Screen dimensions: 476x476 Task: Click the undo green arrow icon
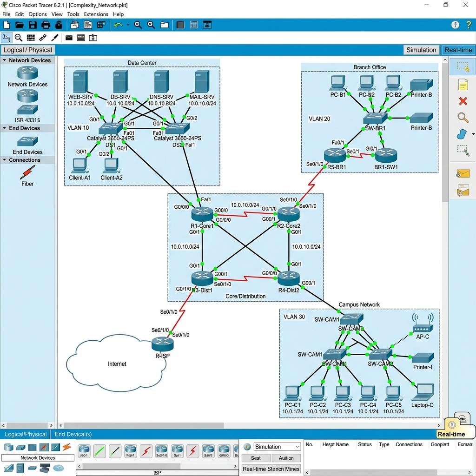click(118, 25)
